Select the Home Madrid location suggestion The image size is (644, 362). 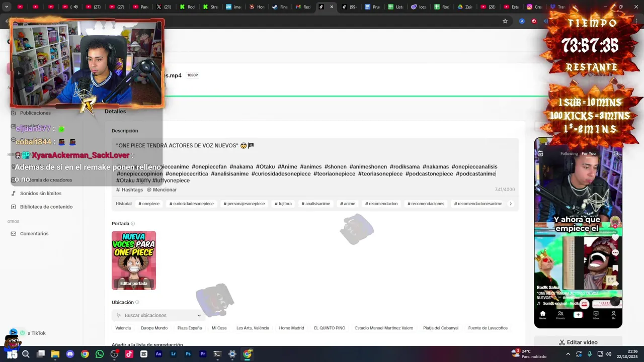291,328
